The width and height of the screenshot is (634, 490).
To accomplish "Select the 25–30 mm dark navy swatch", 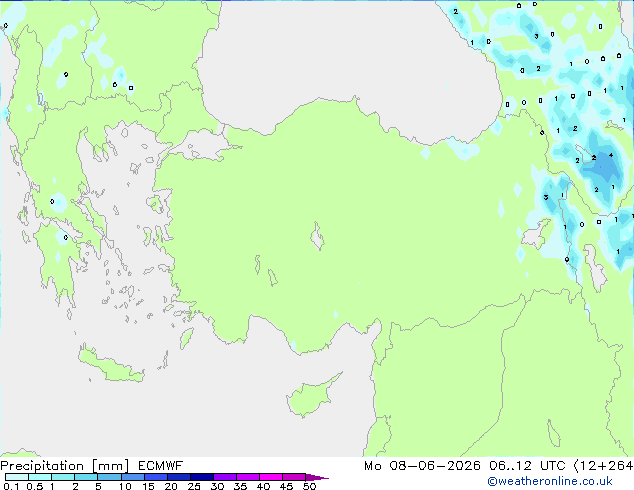I will pos(201,477).
